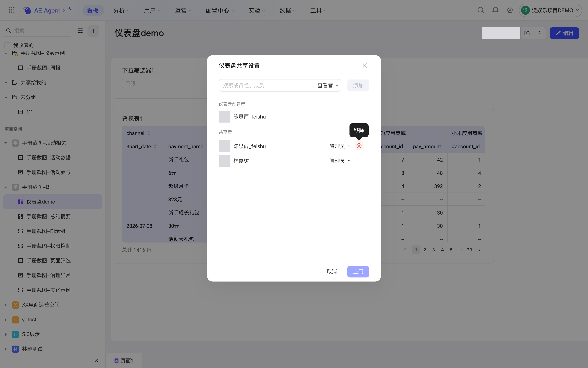The width and height of the screenshot is (588, 368).
Task: Expand the yutest space
Action: (x=6, y=320)
